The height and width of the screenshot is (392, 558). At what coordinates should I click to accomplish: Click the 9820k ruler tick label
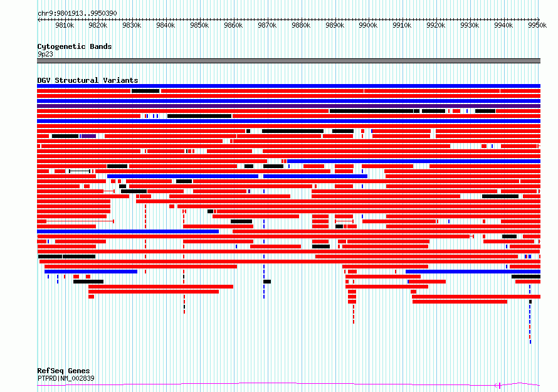point(98,25)
